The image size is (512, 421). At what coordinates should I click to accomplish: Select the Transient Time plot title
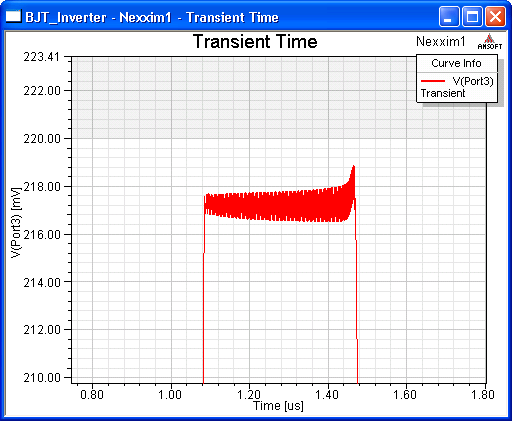click(x=255, y=42)
